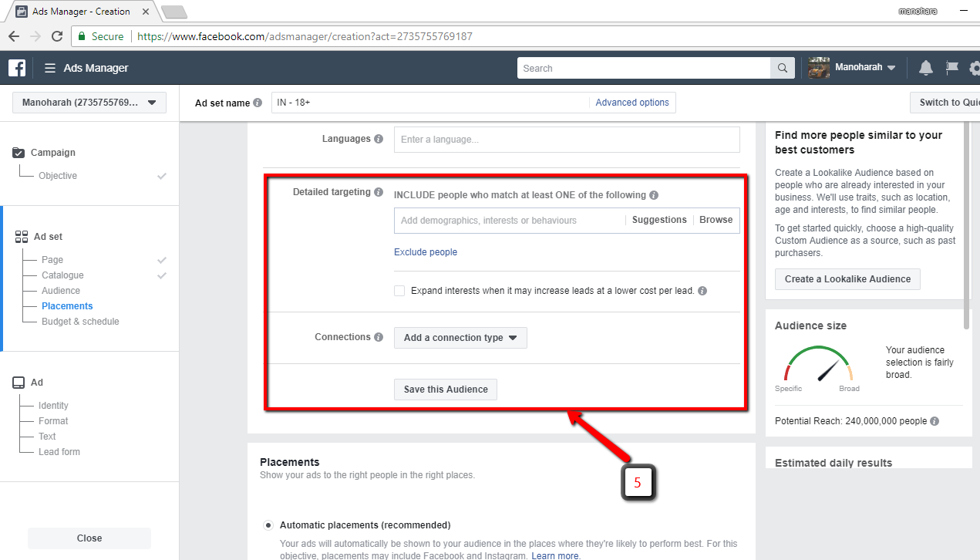
Task: Click the Ad set grid icon in sidebar
Action: click(21, 237)
